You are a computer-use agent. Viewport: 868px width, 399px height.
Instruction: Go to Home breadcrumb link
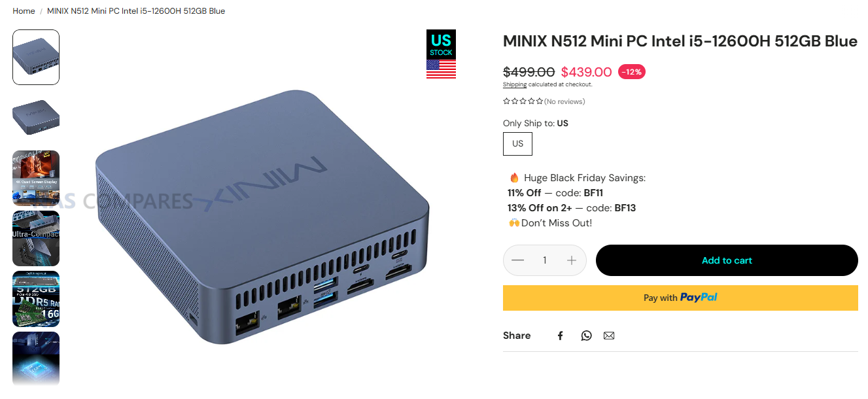click(24, 11)
